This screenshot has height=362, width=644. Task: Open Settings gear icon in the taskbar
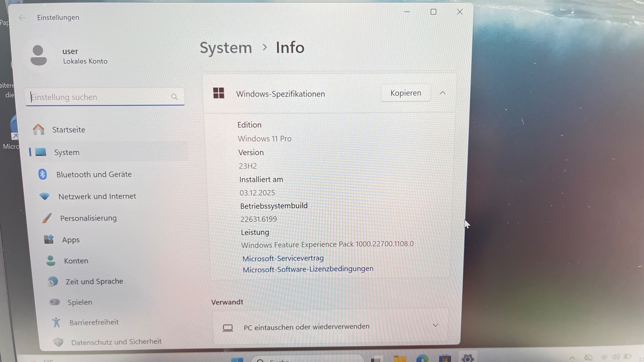pyautogui.click(x=468, y=358)
